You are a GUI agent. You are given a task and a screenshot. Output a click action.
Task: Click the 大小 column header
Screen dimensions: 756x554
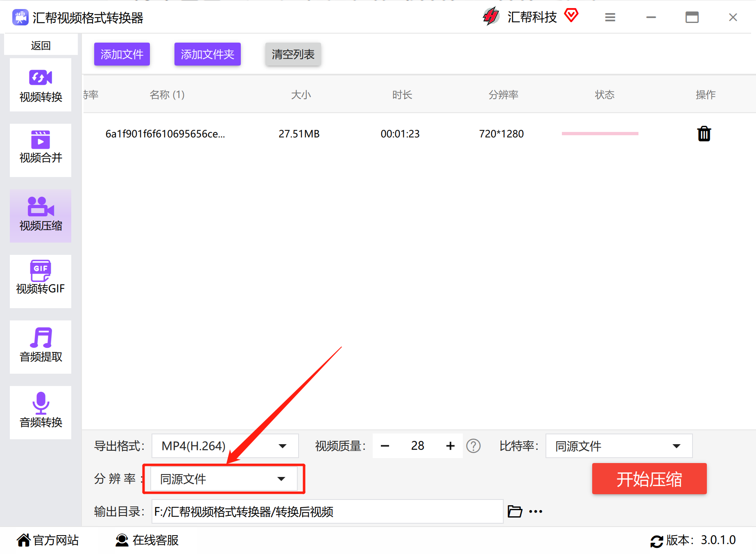[x=301, y=95]
